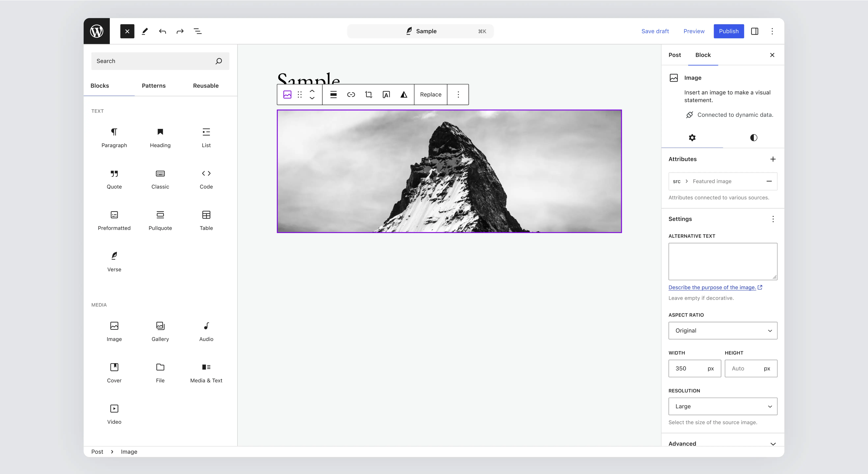Click the insert link toolbar icon
This screenshot has width=868, height=474.
[x=351, y=95]
